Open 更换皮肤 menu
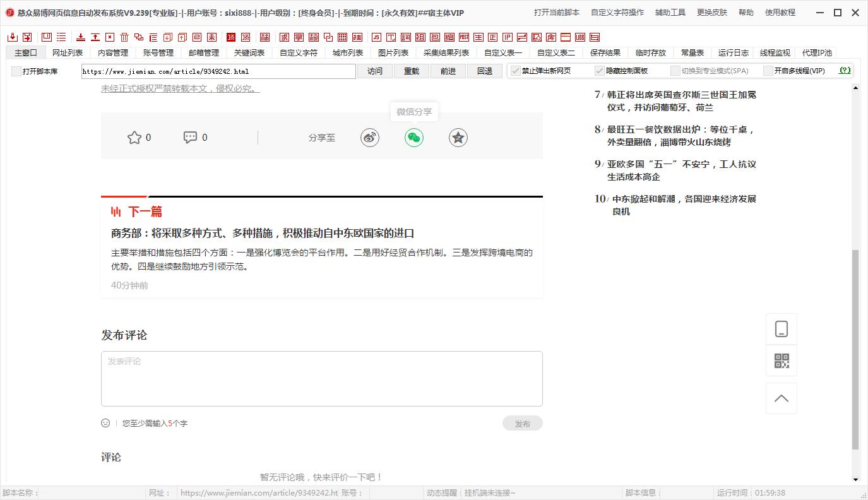Screen dimensions: 868x500 tap(712, 13)
